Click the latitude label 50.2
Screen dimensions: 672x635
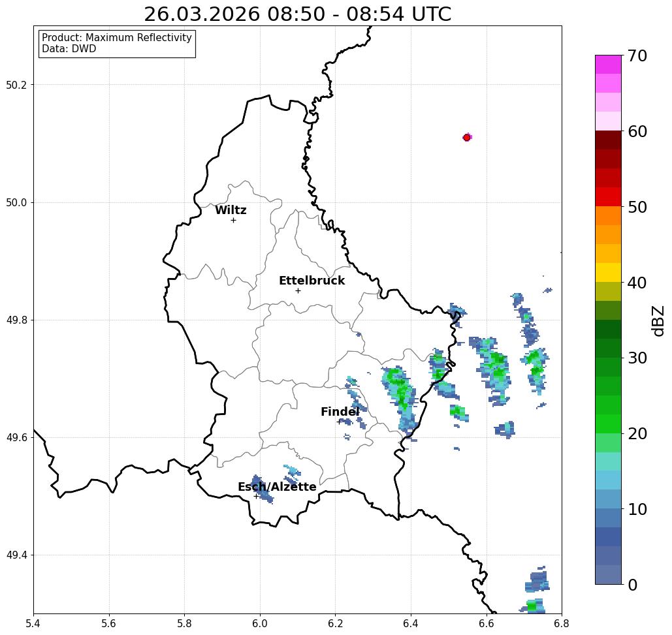[x=16, y=85]
